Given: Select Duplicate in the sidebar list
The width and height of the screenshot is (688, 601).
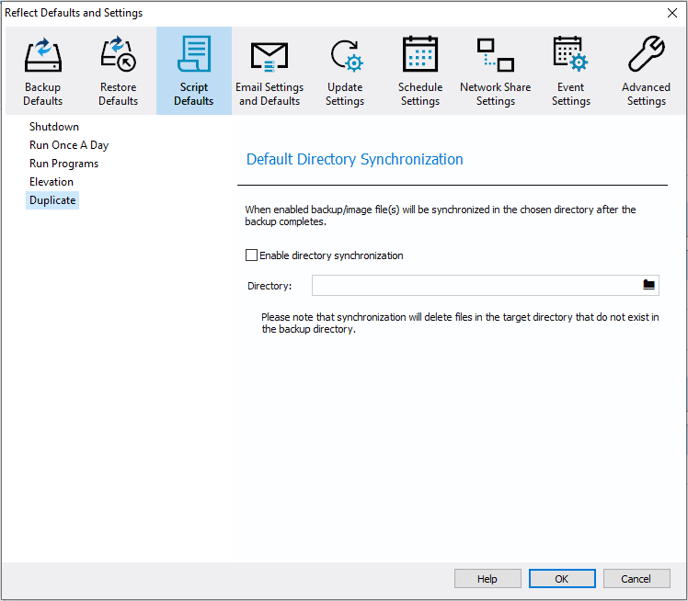Looking at the screenshot, I should click(x=52, y=200).
